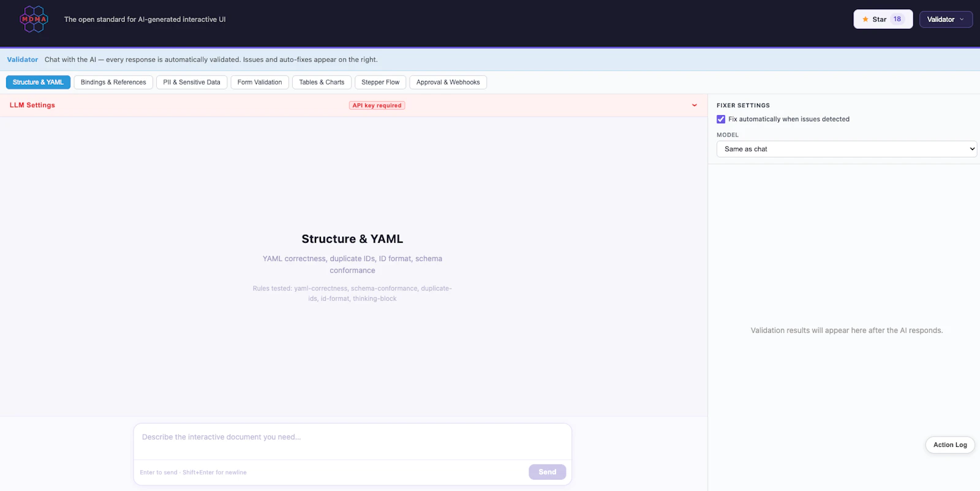Click the Validation results placeholder text
The height and width of the screenshot is (491, 980).
846,330
